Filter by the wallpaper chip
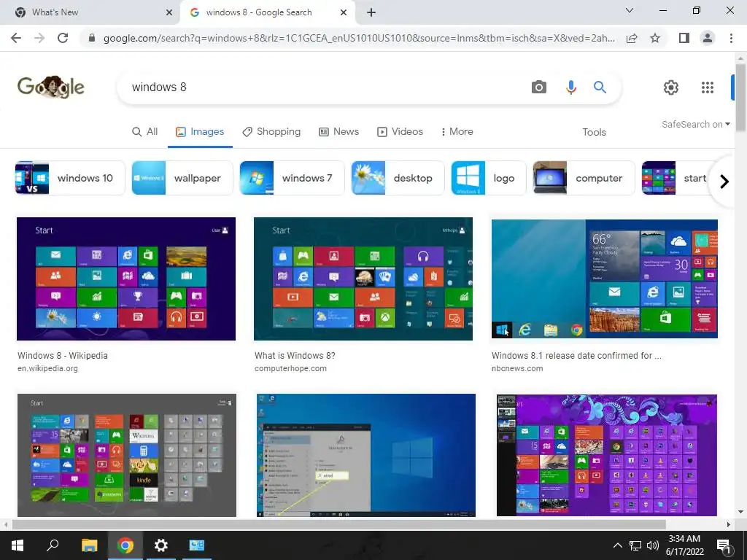Viewport: 747px width, 560px height. click(182, 178)
